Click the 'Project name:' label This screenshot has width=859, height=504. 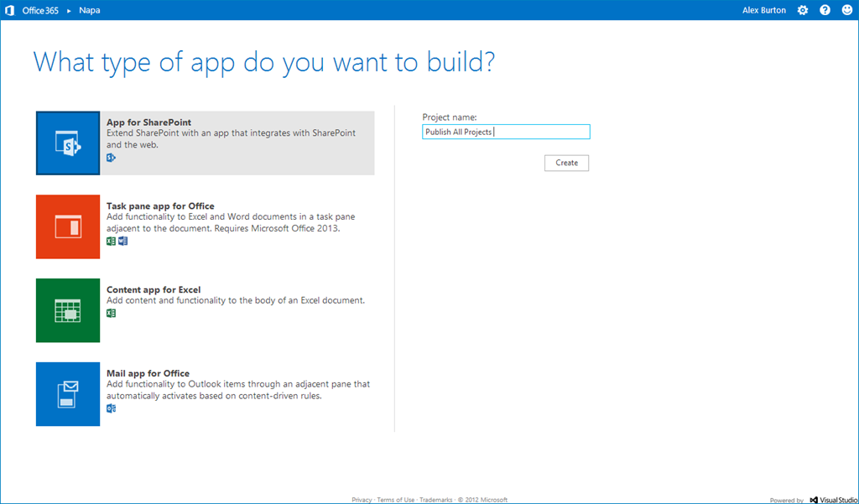pyautogui.click(x=450, y=117)
